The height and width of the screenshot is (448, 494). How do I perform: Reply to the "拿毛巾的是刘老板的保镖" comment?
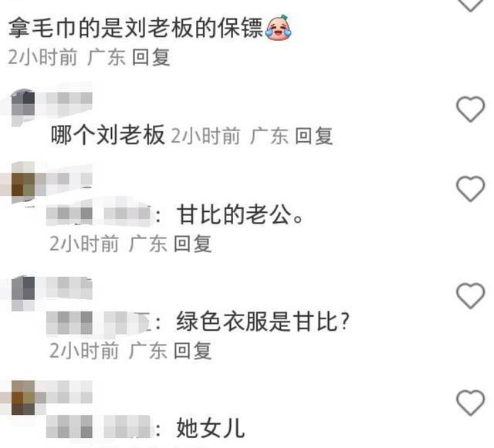tap(151, 58)
